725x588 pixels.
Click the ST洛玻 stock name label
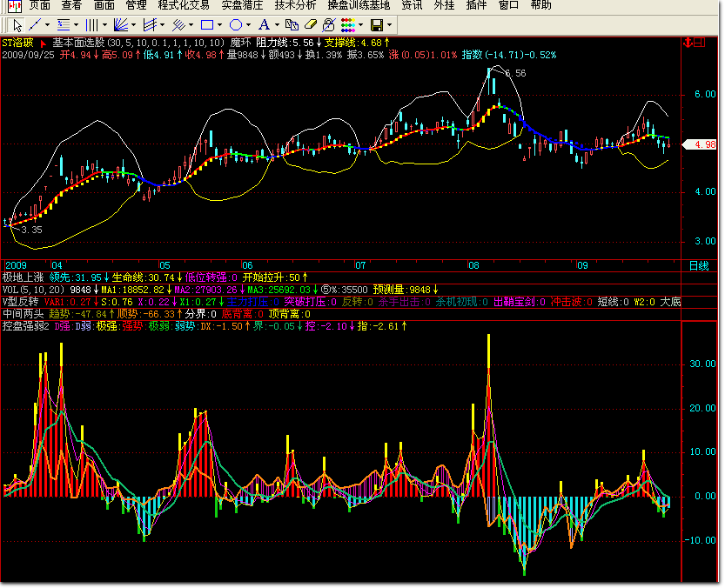pos(18,43)
